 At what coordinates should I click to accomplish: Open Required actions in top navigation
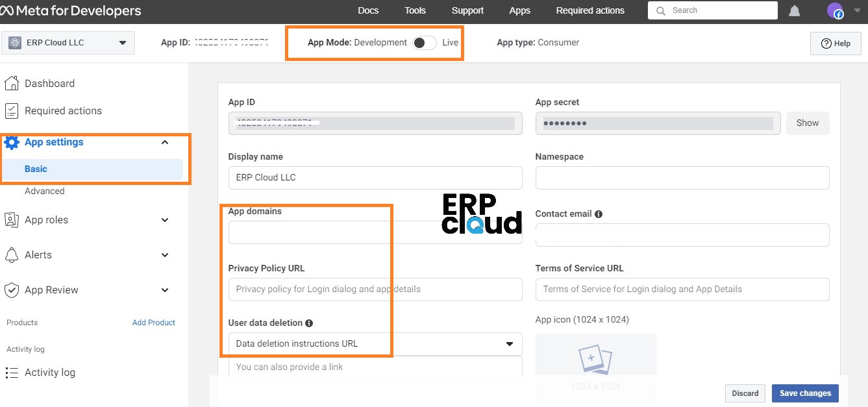click(590, 10)
